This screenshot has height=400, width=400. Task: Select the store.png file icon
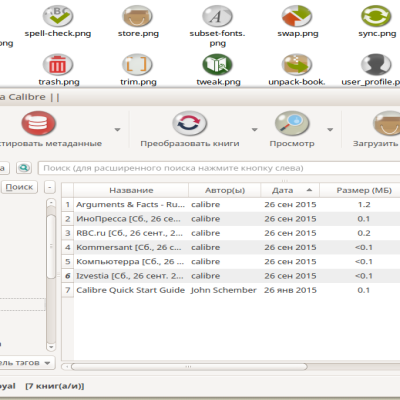137,16
